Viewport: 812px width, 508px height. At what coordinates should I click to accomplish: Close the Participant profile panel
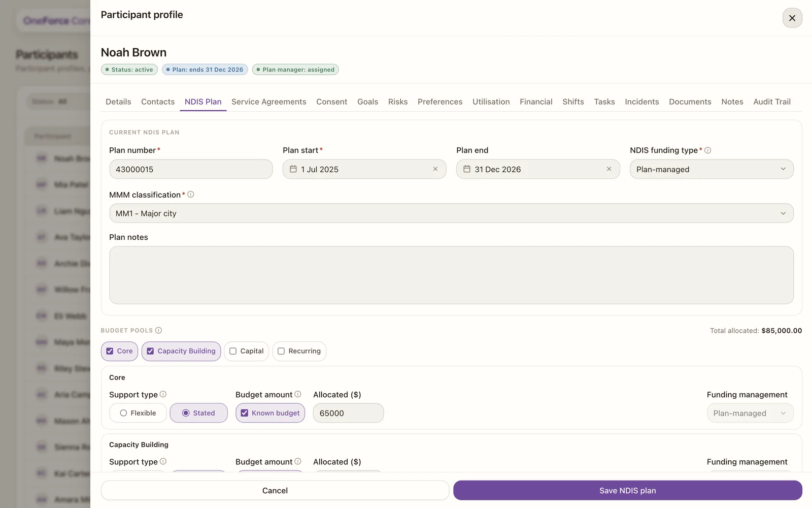tap(792, 18)
